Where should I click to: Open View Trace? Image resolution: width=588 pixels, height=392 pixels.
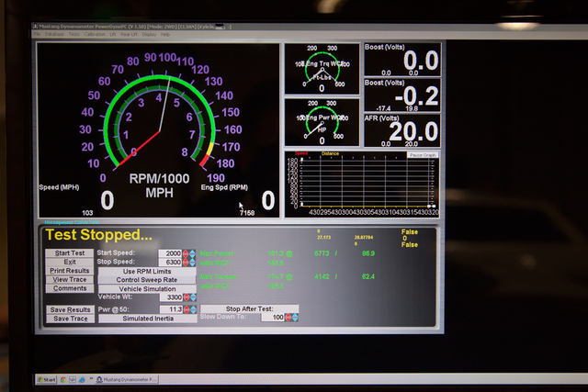[x=70, y=280]
